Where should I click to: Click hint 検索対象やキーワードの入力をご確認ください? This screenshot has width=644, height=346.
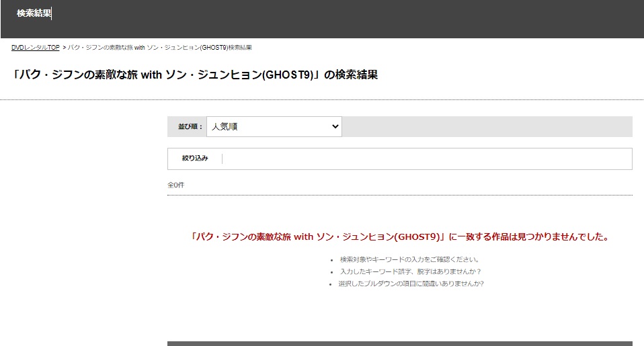[409, 259]
